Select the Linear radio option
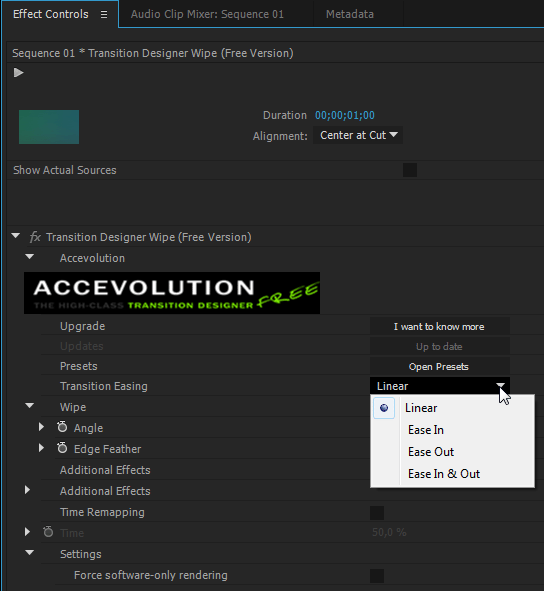The width and height of the screenshot is (544, 591). point(384,408)
